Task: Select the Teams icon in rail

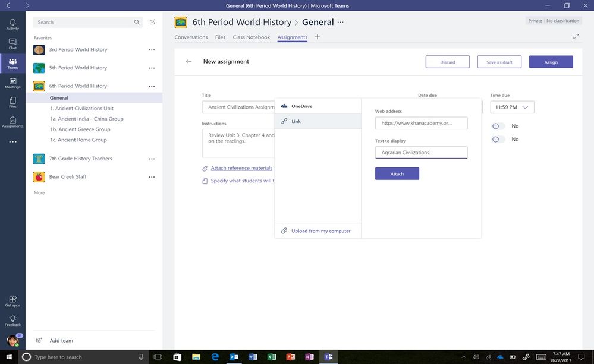Action: point(12,63)
